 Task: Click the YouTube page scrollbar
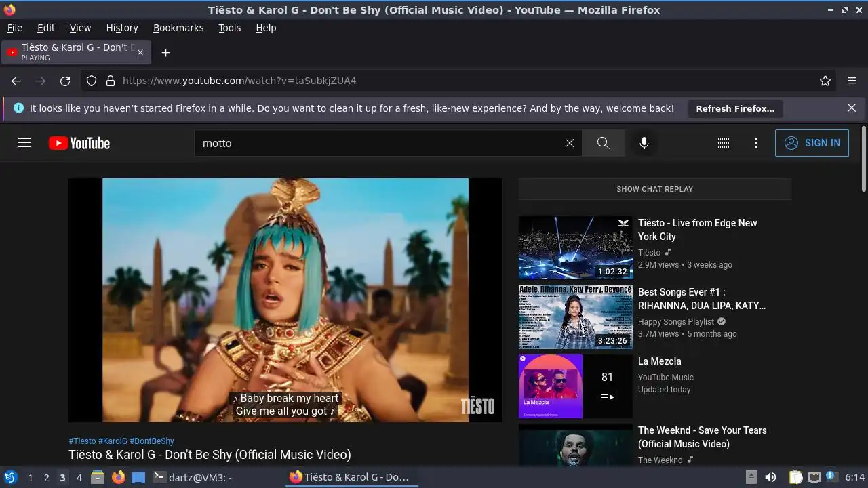[863, 159]
